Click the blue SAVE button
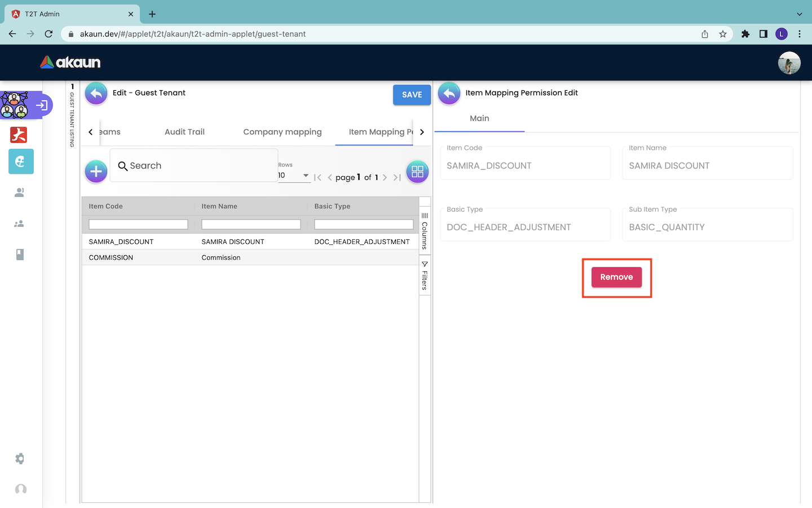The height and width of the screenshot is (508, 812). [x=412, y=95]
